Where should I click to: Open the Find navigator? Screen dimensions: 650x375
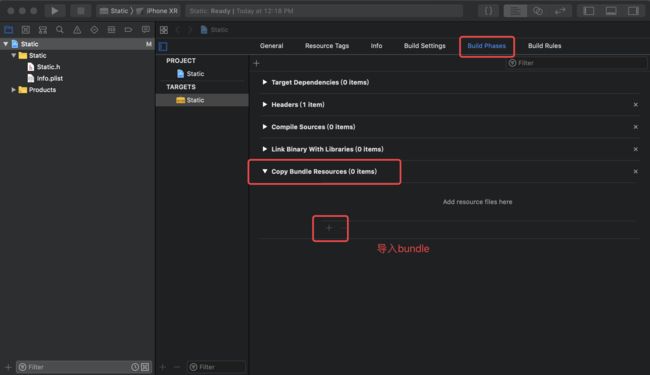[x=60, y=30]
